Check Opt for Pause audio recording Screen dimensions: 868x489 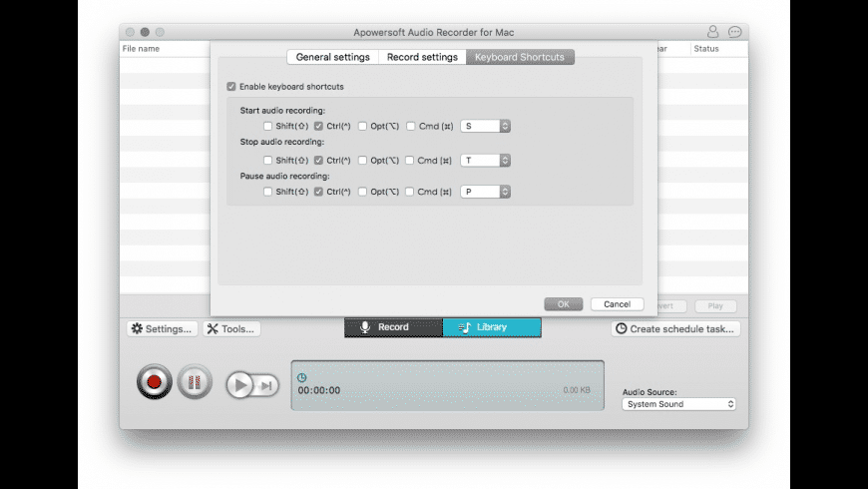point(362,192)
